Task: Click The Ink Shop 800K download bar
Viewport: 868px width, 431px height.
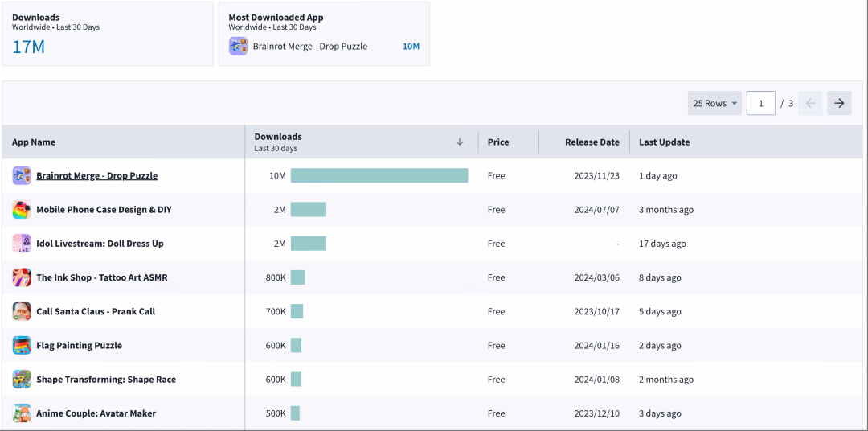Action: pos(298,277)
